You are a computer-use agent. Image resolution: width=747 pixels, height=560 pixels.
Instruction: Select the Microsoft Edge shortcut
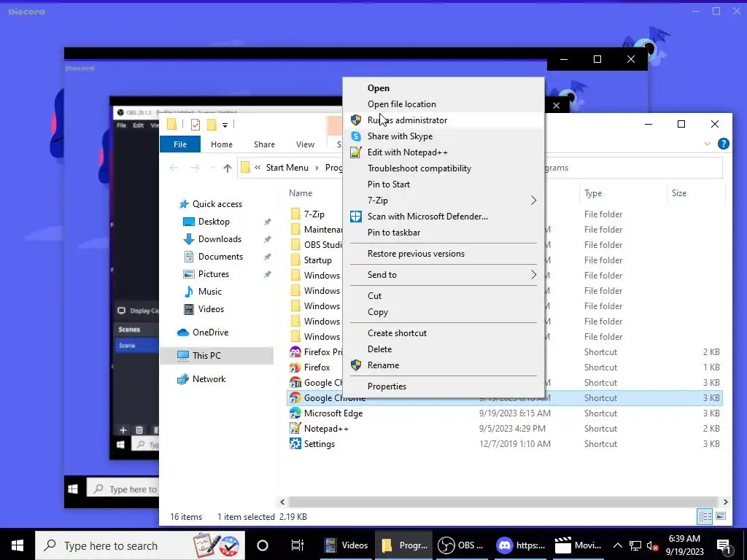[x=333, y=413]
